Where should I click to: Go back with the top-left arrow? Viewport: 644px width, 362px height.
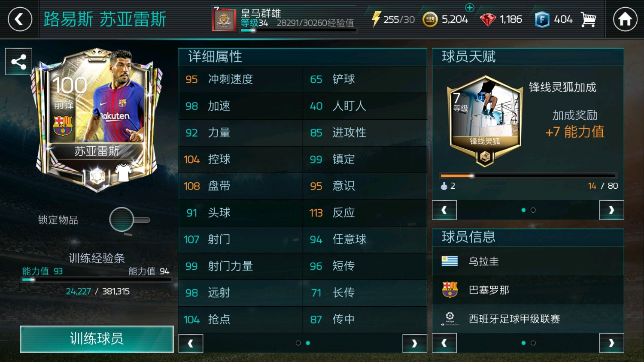pos(20,19)
